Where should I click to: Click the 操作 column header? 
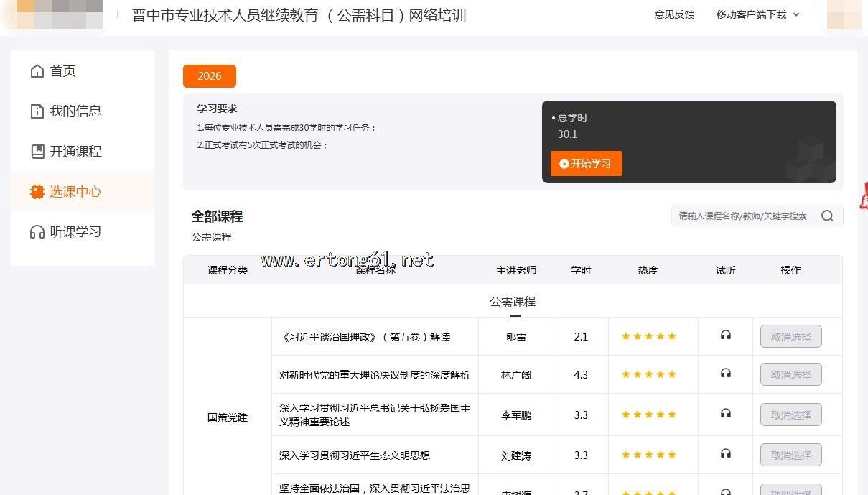tap(790, 270)
